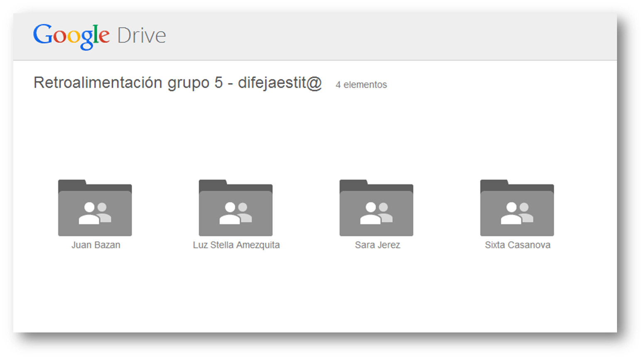Open the Sixta Casanova shared folder icon

click(517, 208)
